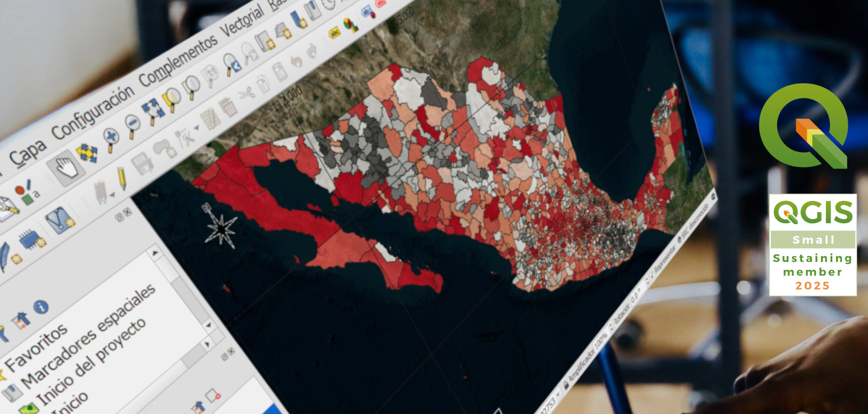Click the Delete Selected trash icon
The width and height of the screenshot is (868, 414).
(x=227, y=106)
